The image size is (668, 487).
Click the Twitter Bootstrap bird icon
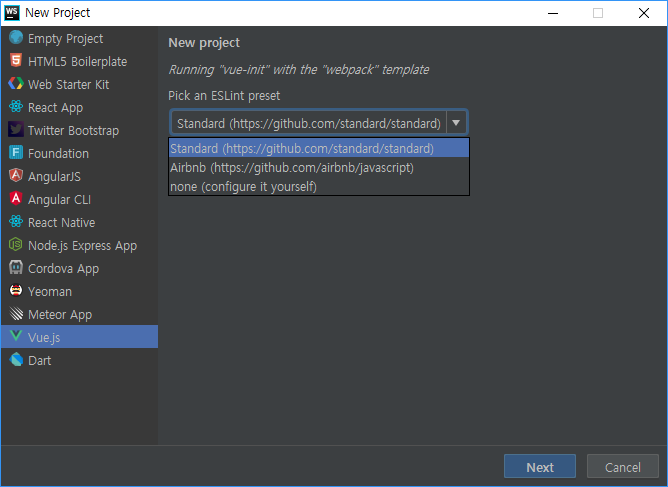pyautogui.click(x=16, y=130)
